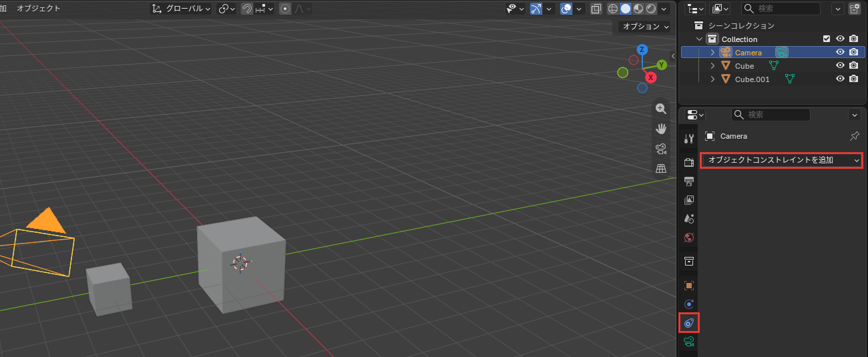Expand the Cube row in outliner
Image resolution: width=868 pixels, height=357 pixels.
pyautogui.click(x=712, y=65)
